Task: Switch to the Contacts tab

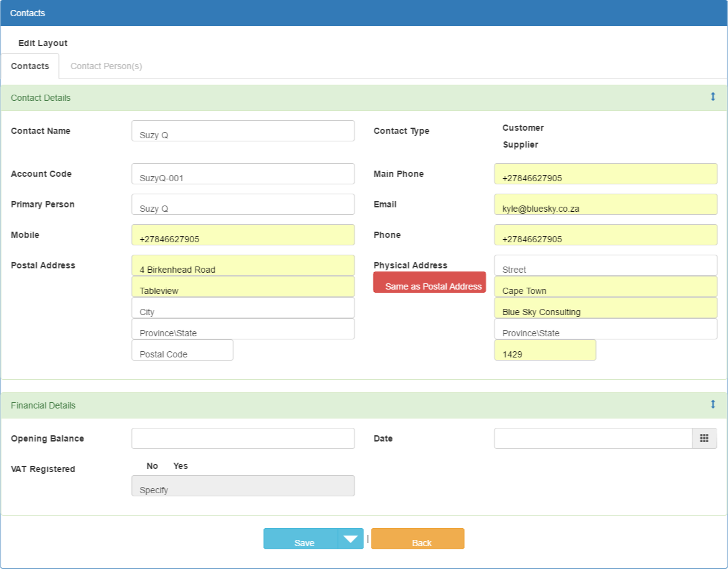Action: [30, 66]
